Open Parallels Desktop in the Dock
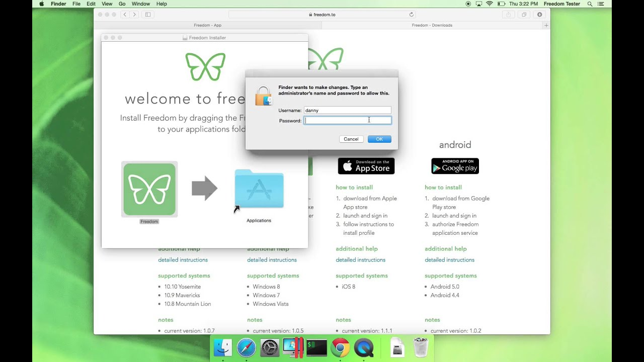 [293, 347]
